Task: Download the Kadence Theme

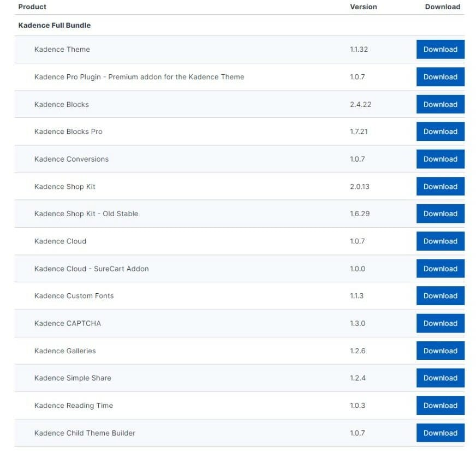Action: coord(440,49)
